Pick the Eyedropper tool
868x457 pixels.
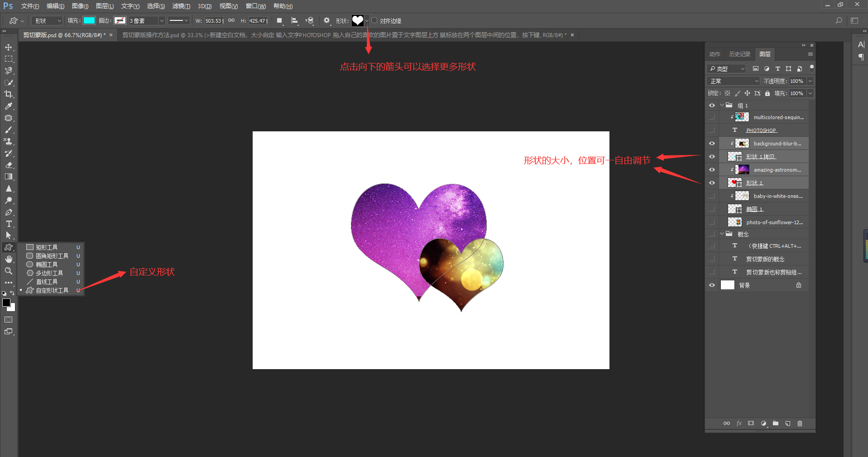[9, 106]
